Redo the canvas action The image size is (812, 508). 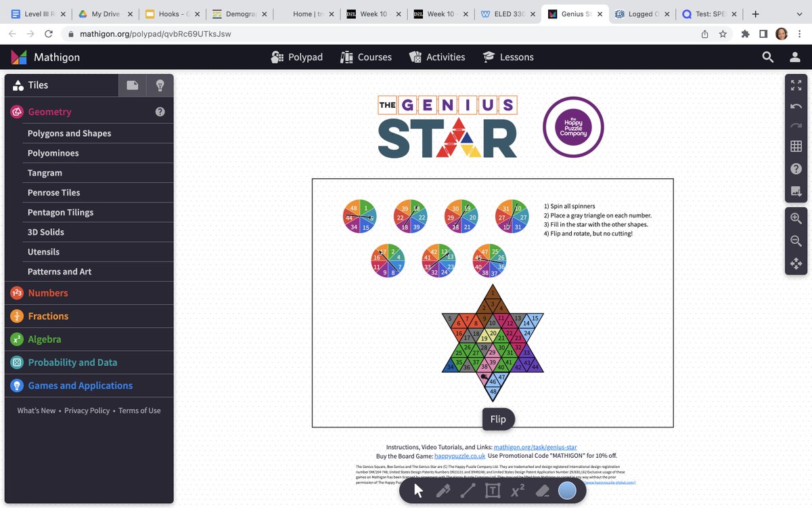(796, 126)
